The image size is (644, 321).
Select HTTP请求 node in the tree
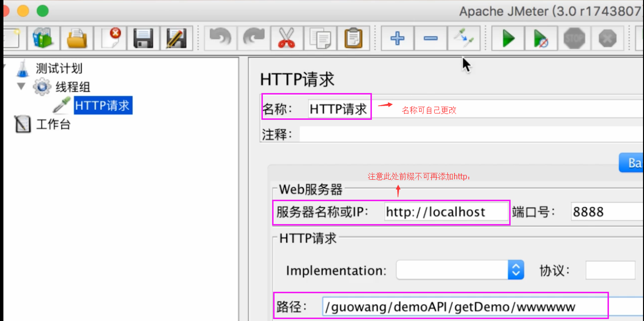103,105
